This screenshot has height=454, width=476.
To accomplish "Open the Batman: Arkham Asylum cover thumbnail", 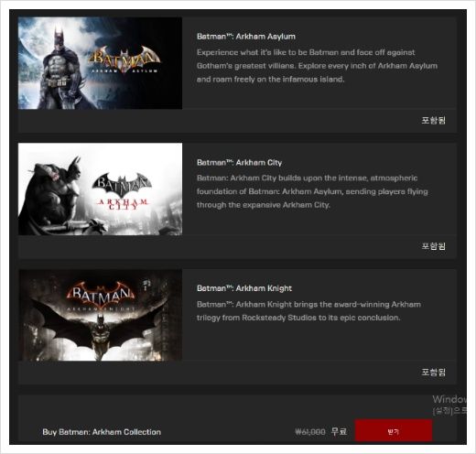I will click(100, 63).
